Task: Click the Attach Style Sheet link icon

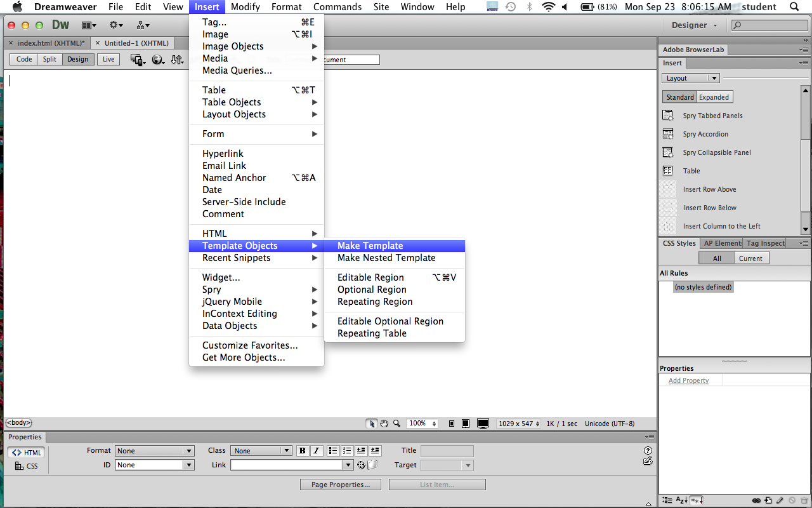Action: 757,500
